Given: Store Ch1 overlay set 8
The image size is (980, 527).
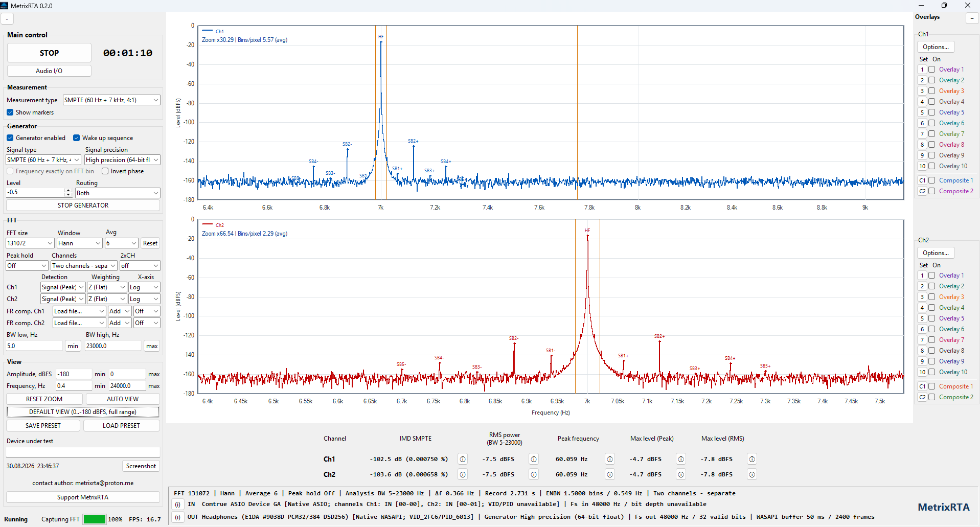Looking at the screenshot, I should pos(922,145).
